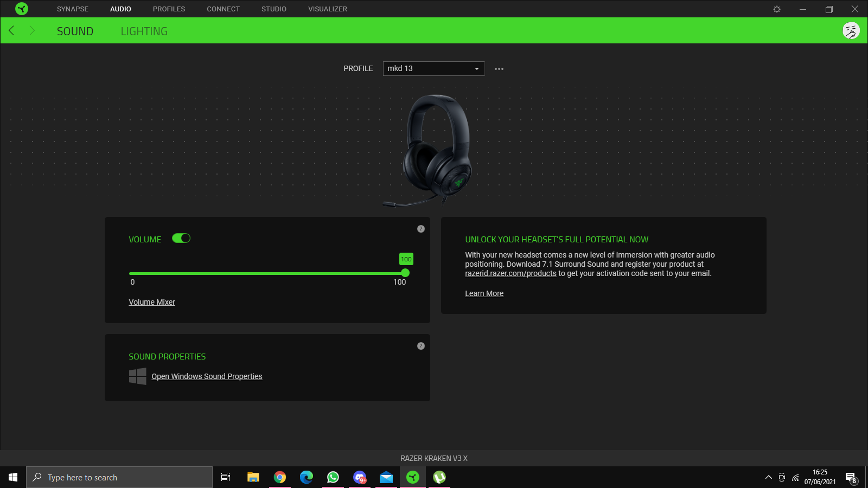The width and height of the screenshot is (868, 488).
Task: Minimize the Razer Synapse window
Action: tap(803, 9)
